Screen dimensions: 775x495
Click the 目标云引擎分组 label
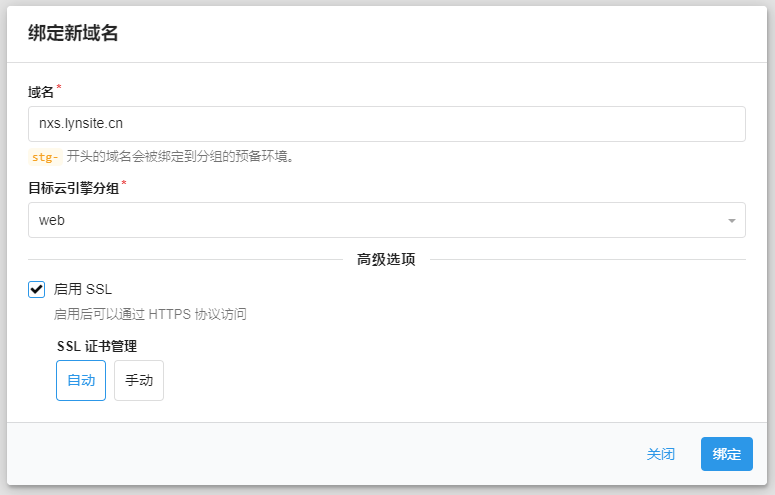tap(73, 187)
